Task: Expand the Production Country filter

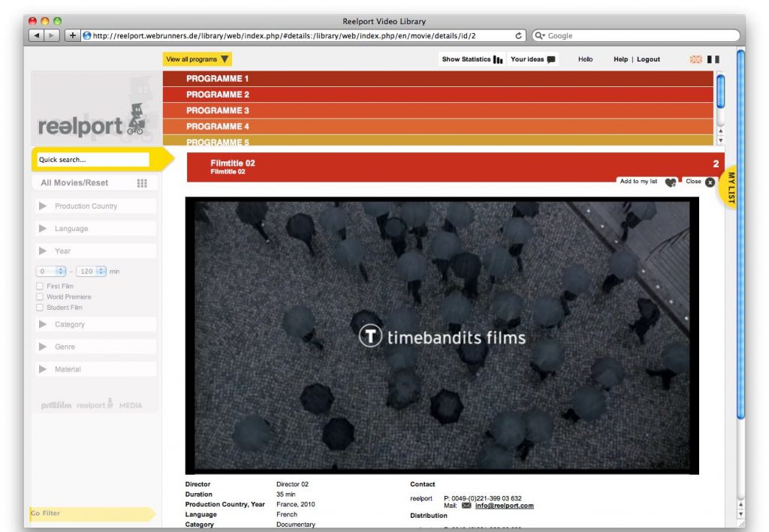Action: 95,206
